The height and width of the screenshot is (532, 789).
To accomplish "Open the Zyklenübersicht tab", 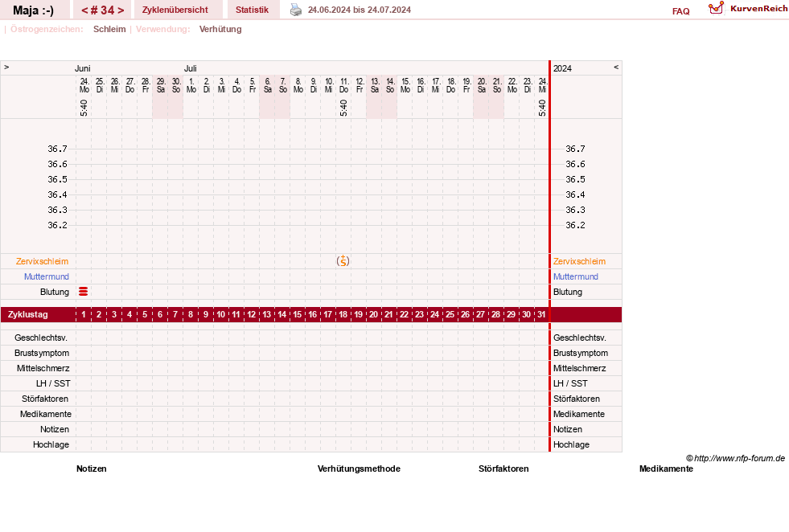I will (175, 10).
